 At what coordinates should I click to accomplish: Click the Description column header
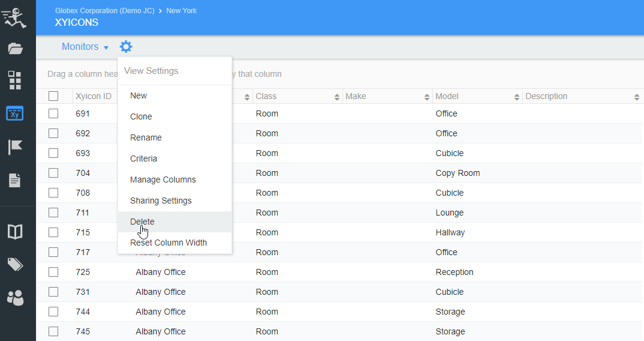tap(546, 96)
